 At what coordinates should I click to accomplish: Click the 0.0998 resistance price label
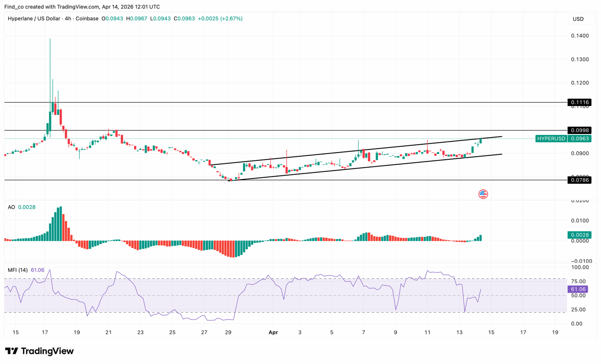click(579, 130)
